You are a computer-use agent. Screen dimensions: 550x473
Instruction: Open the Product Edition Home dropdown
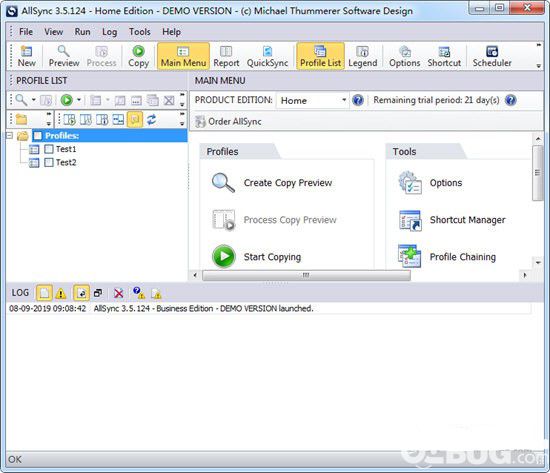tap(313, 100)
